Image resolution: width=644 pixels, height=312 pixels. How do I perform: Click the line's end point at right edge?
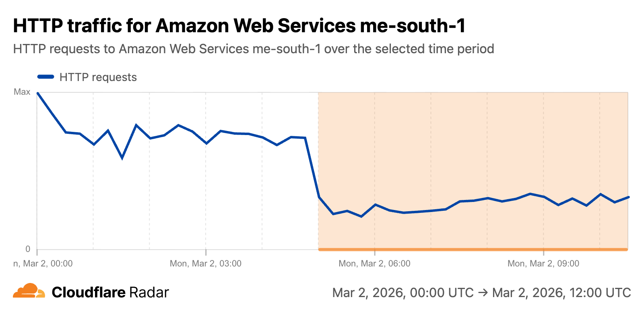628,197
